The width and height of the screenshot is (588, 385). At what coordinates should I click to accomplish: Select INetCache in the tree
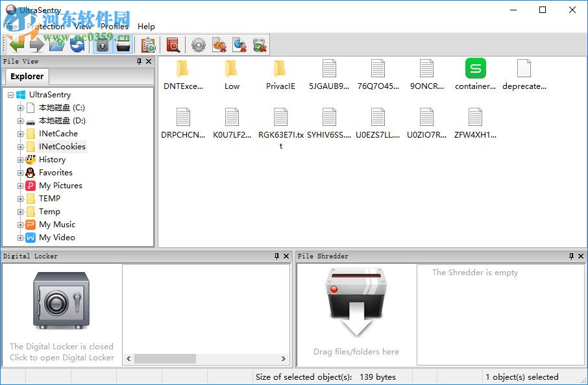(58, 134)
